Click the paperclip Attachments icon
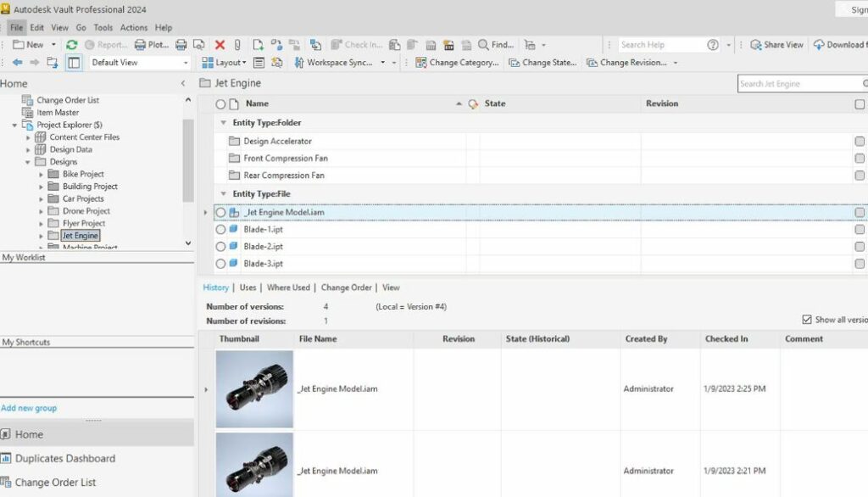This screenshot has width=868, height=497. tap(237, 45)
